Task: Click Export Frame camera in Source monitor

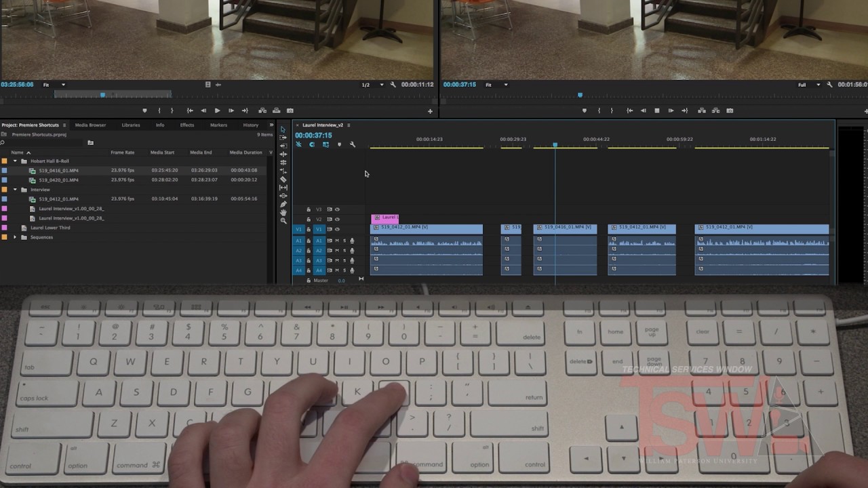Action: click(x=290, y=110)
